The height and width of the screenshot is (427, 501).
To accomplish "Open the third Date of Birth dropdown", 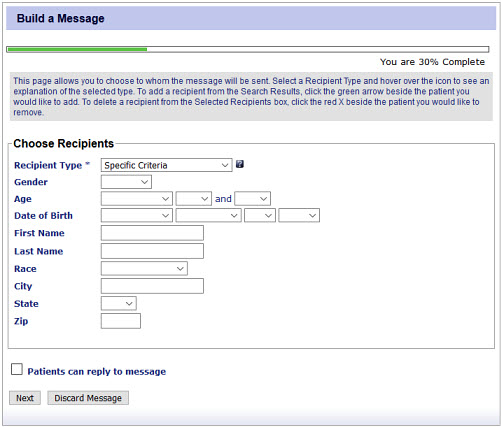I will click(260, 215).
